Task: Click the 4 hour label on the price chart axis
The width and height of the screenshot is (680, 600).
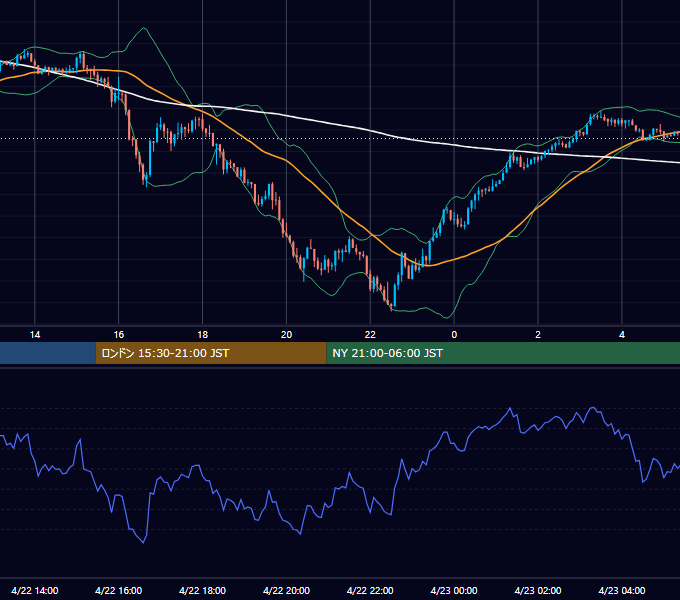Action: point(622,335)
